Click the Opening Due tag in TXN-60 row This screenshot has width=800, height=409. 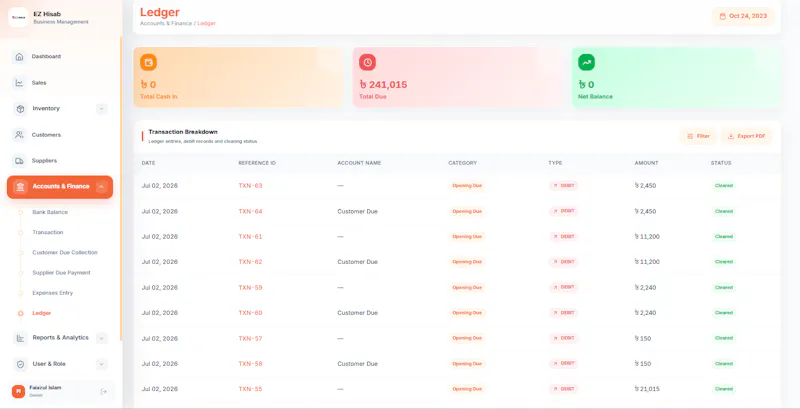click(x=467, y=313)
